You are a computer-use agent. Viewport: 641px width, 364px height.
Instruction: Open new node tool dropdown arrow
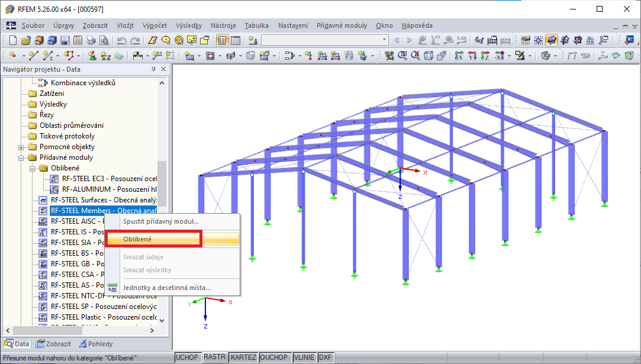point(23,56)
